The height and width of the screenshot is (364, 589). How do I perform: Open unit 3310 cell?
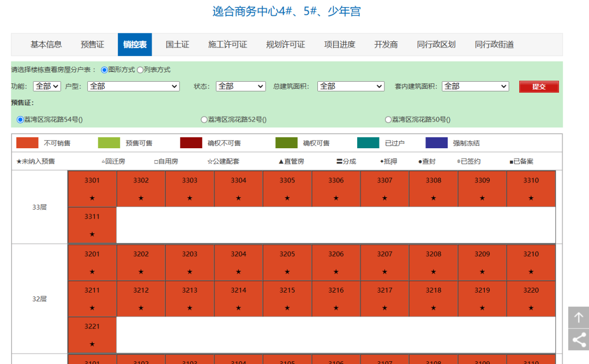[531, 189]
